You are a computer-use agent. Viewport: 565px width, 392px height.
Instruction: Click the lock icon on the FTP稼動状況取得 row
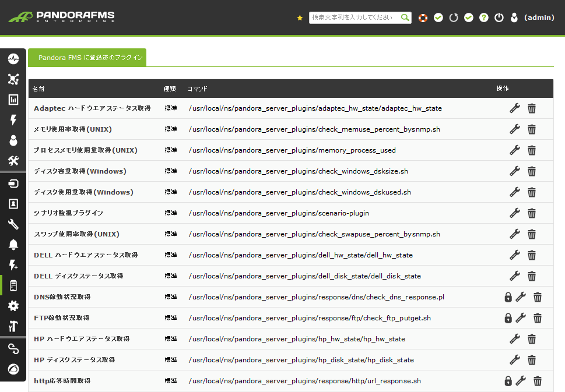tap(508, 318)
